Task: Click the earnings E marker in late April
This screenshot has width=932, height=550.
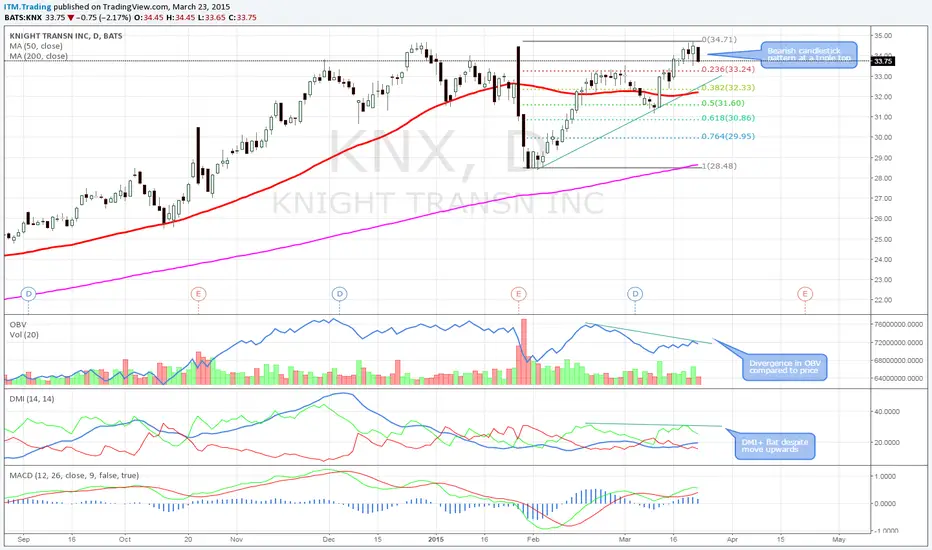Action: click(805, 294)
